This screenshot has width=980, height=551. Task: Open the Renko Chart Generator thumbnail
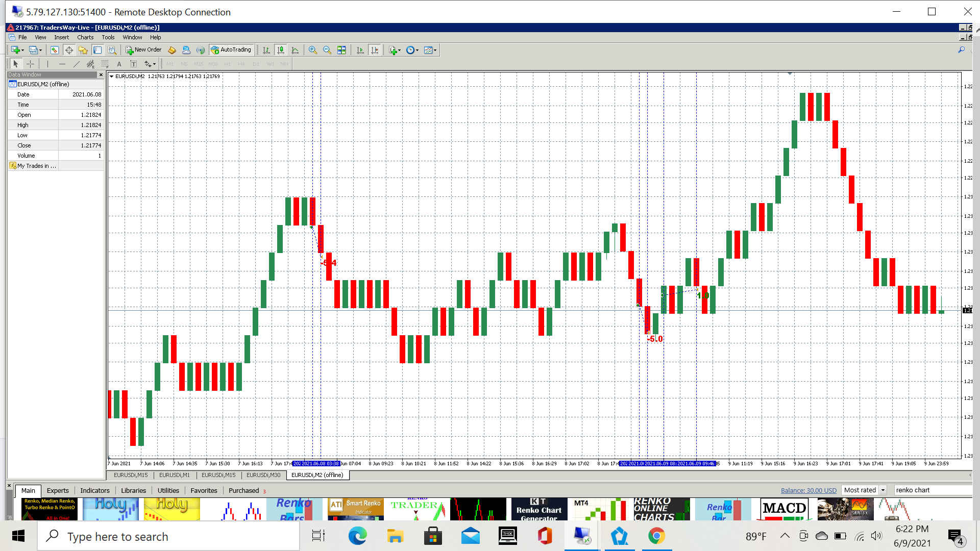(538, 509)
